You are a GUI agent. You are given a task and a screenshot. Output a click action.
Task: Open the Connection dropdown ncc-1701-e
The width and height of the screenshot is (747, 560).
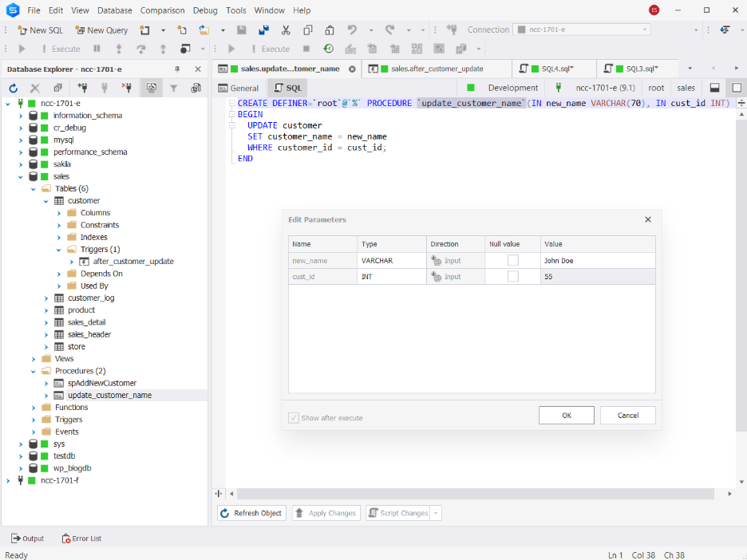(582, 30)
